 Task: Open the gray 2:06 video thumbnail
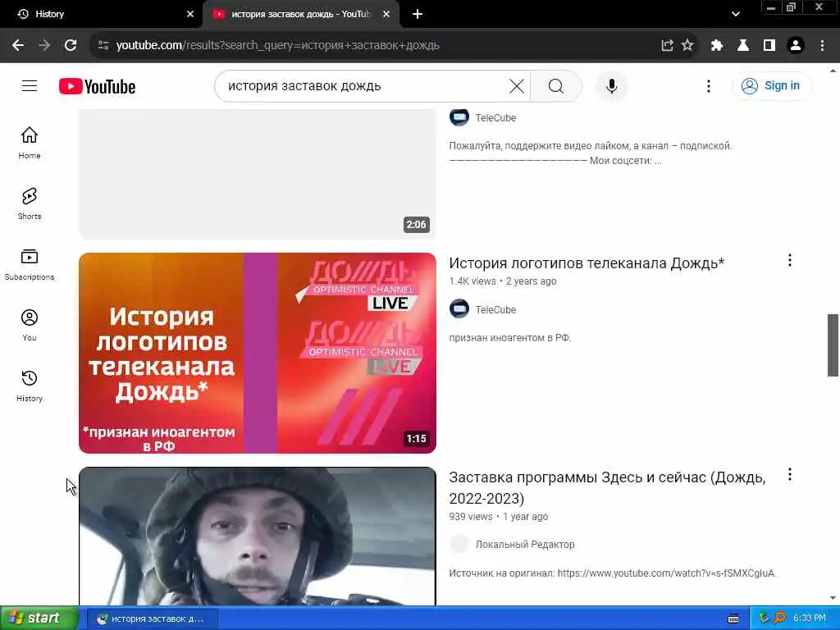(257, 174)
